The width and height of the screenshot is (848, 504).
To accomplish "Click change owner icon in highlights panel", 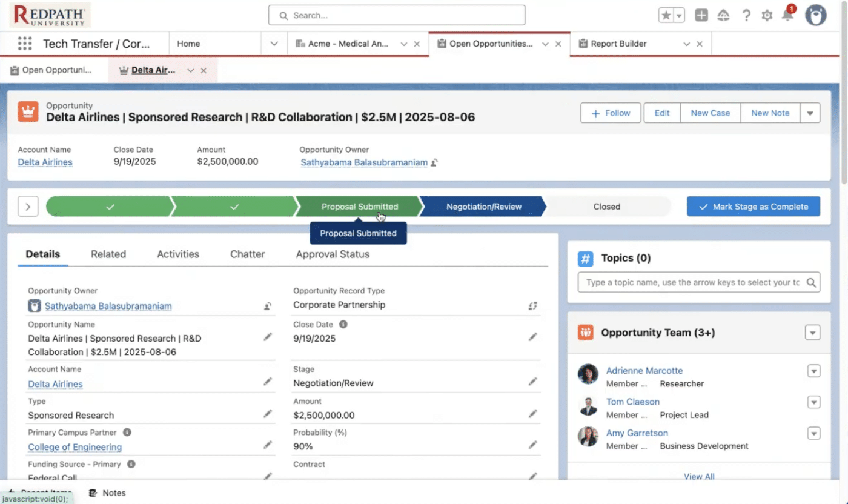I will point(434,162).
